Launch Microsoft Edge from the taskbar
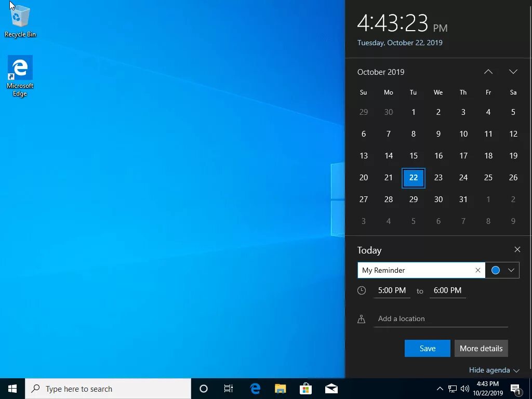The image size is (532, 399). [x=255, y=388]
